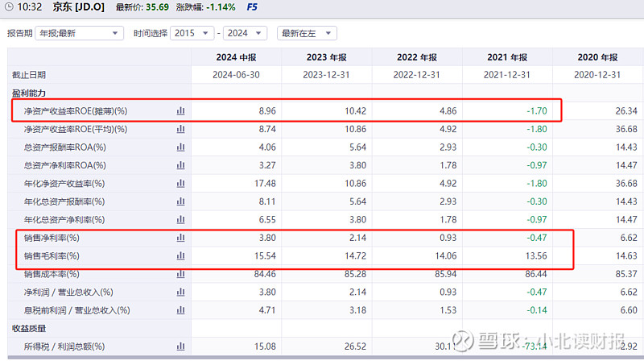This screenshot has height=361, width=644.
Task: Open chart icon for 净资产收益率ROE(平均)(%) row
Action: pyautogui.click(x=180, y=129)
